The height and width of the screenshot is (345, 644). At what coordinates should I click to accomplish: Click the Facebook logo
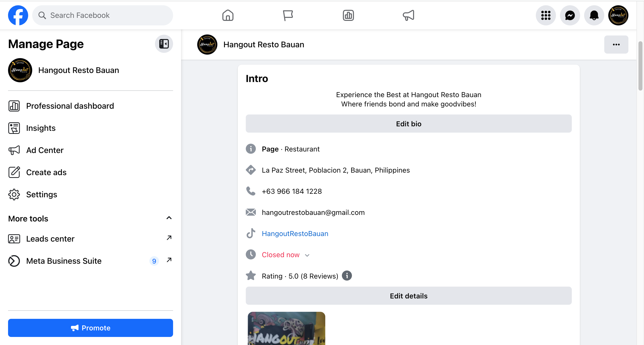(18, 15)
